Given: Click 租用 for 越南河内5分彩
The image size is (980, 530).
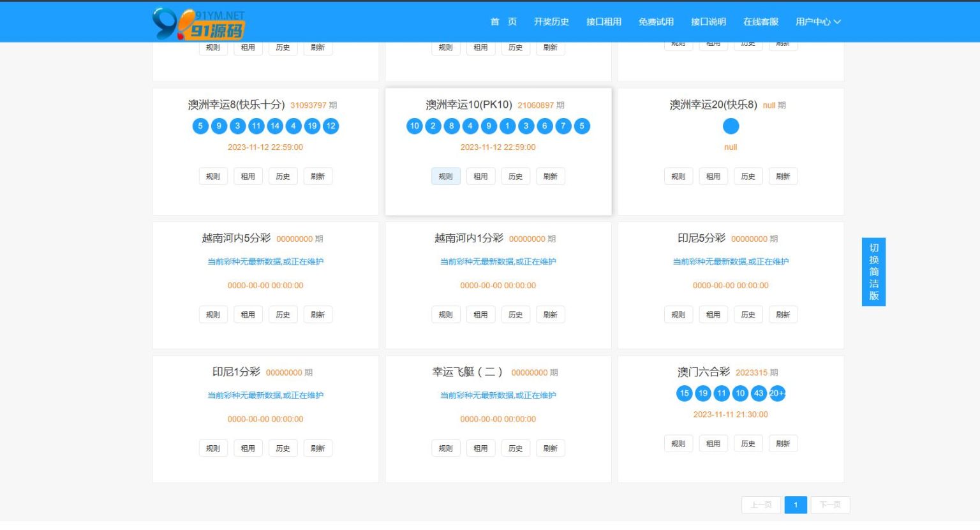Looking at the screenshot, I should (248, 315).
